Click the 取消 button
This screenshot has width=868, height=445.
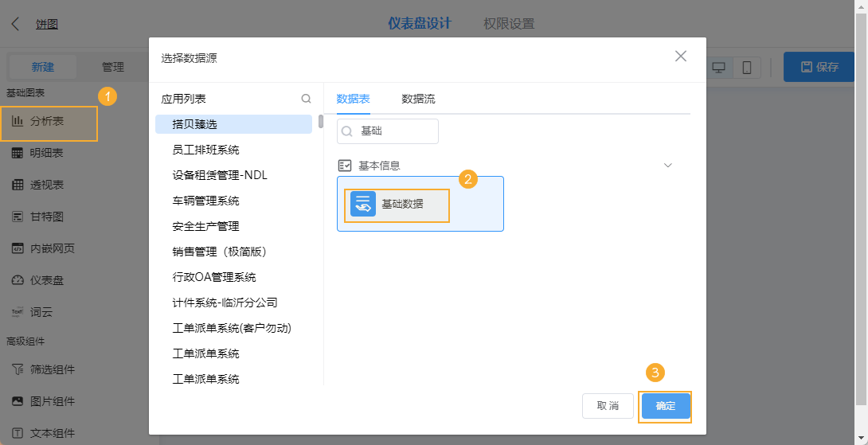[x=608, y=406]
